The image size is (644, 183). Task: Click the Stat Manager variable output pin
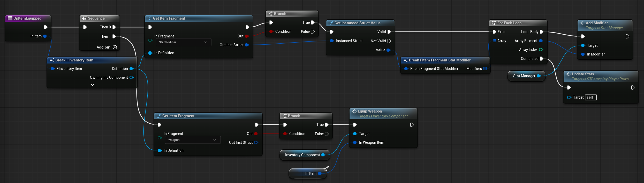click(539, 76)
